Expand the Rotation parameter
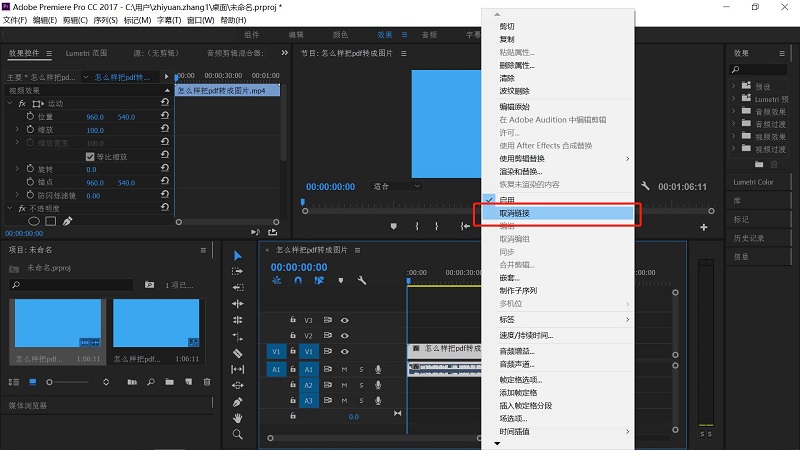This screenshot has height=450, width=800. coord(17,168)
